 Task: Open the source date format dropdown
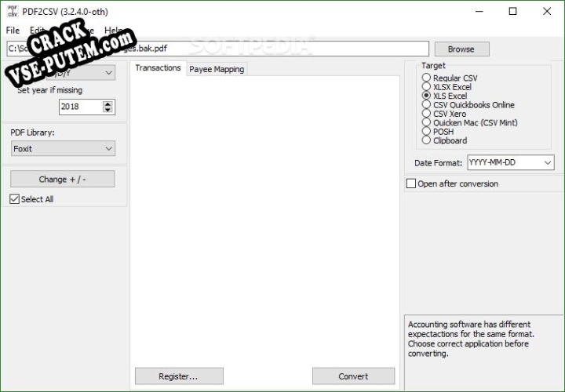pyautogui.click(x=81, y=73)
